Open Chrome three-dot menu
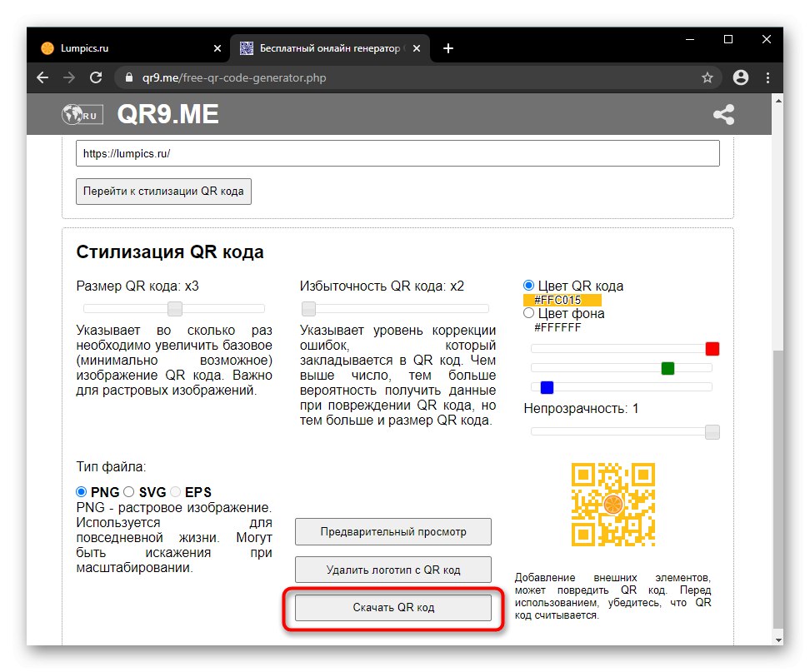The width and height of the screenshot is (810, 672). coord(768,78)
